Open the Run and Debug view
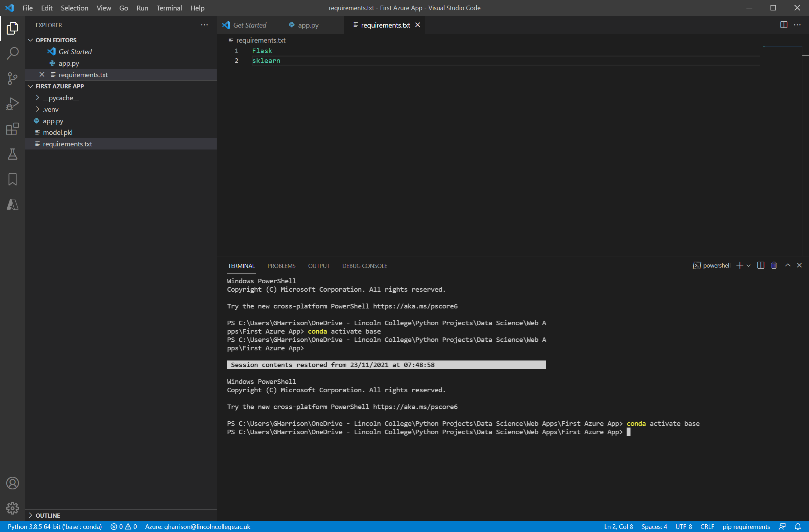Screen dimensions: 809x532 (x=12, y=104)
